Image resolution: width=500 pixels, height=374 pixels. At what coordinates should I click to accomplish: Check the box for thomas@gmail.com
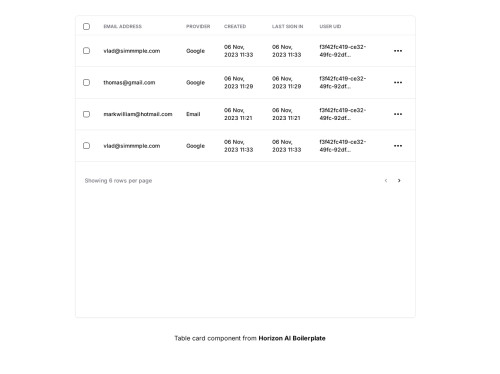(x=86, y=82)
